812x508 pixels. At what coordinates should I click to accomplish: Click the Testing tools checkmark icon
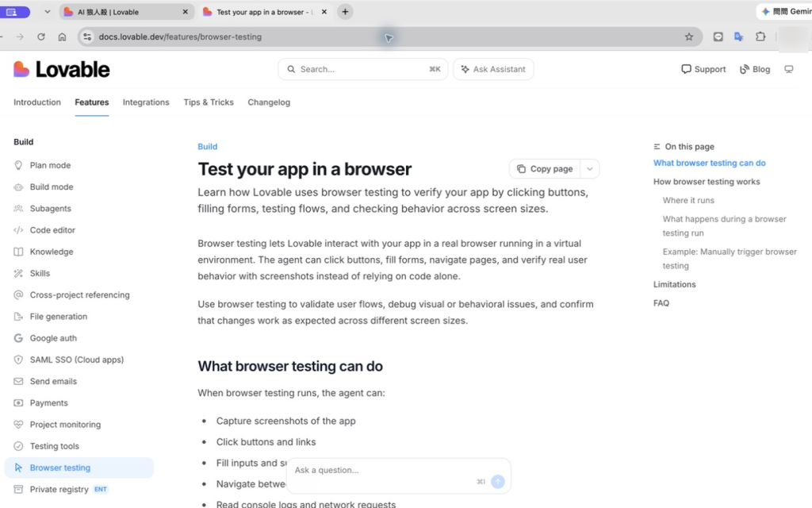pyautogui.click(x=18, y=446)
